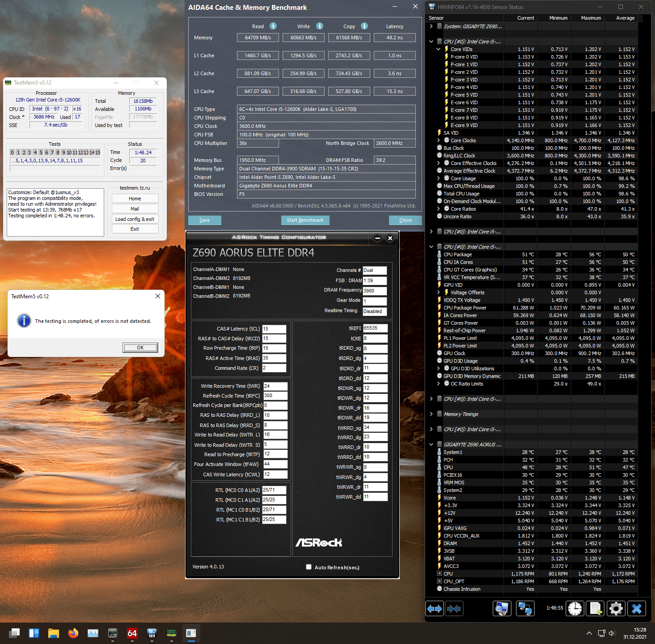655x644 pixels.
Task: Open the volume tray icon
Action: click(612, 633)
